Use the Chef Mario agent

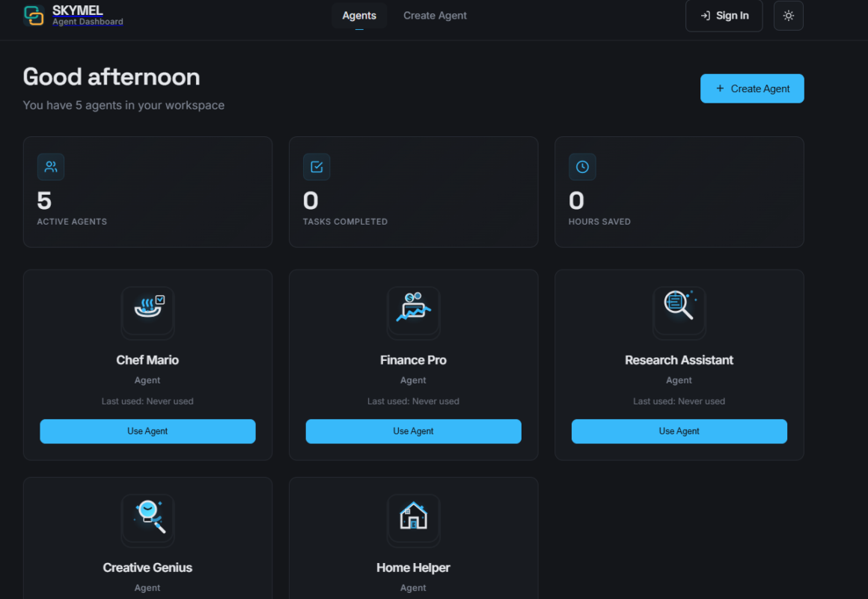click(x=147, y=431)
